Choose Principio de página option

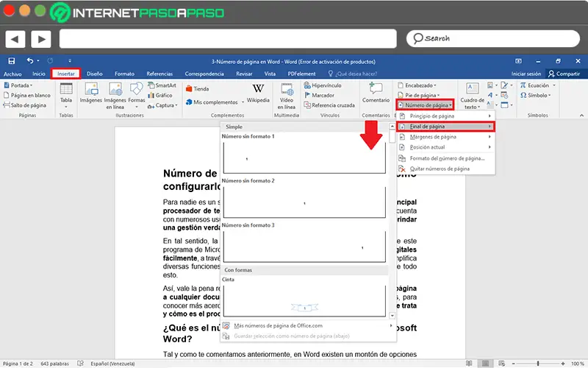tap(445, 116)
